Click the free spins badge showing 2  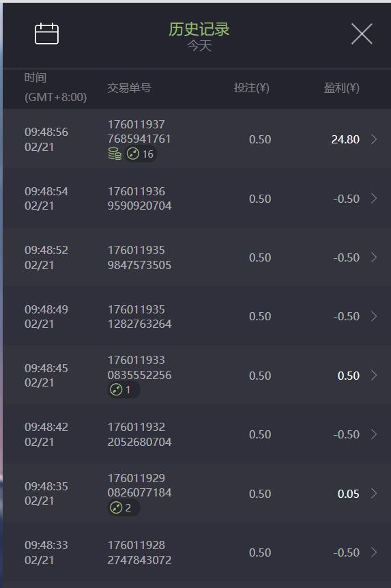tap(124, 507)
